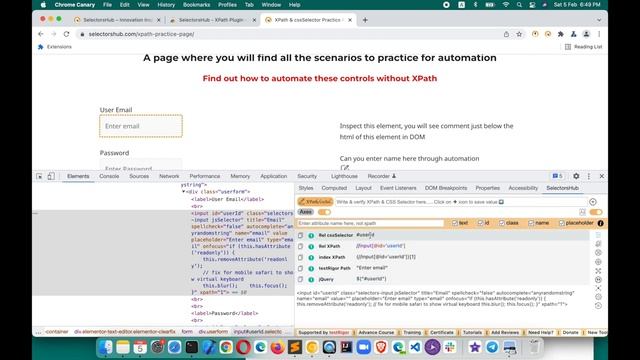This screenshot has width=640, height=360.
Task: Open the Tutorials footer link
Action: pos(472,333)
